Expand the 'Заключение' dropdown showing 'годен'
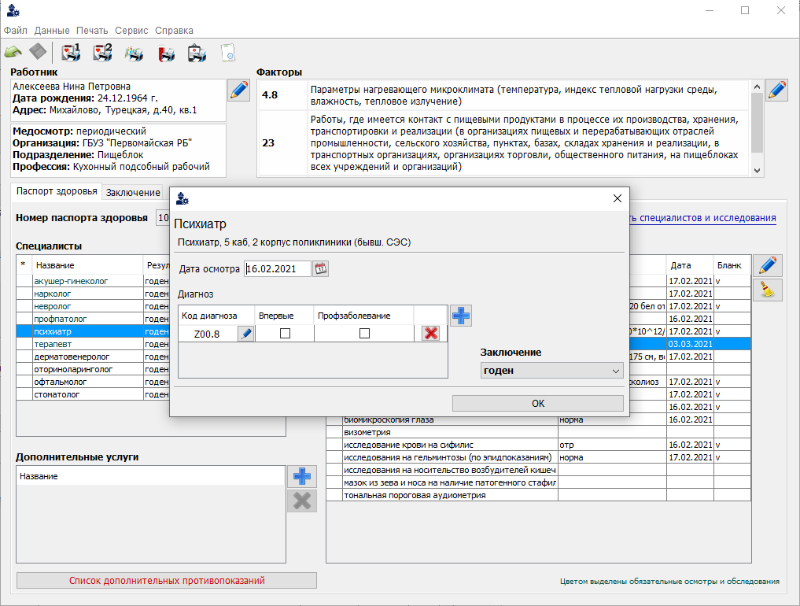 click(552, 370)
